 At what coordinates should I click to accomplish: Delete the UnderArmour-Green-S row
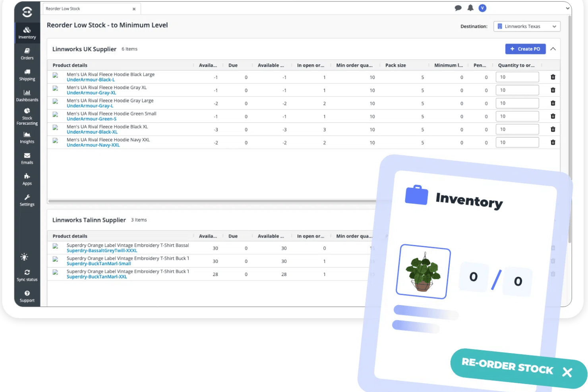553,116
